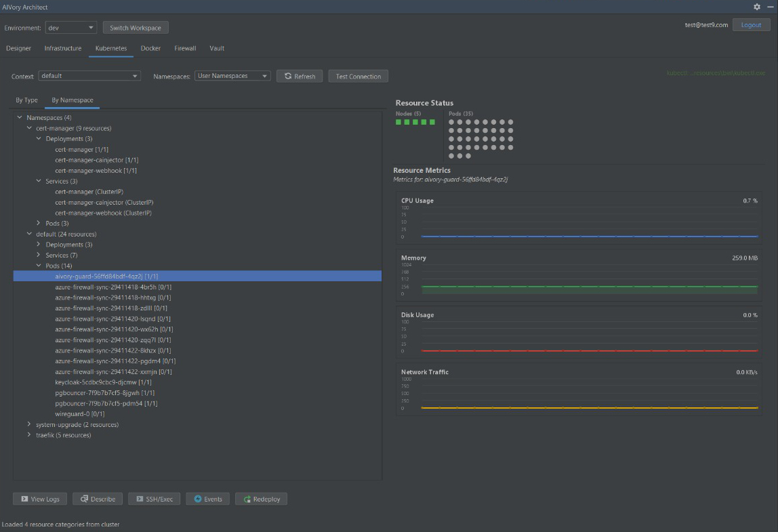Open the Context dropdown set to default
The height and width of the screenshot is (532, 778).
pos(89,75)
